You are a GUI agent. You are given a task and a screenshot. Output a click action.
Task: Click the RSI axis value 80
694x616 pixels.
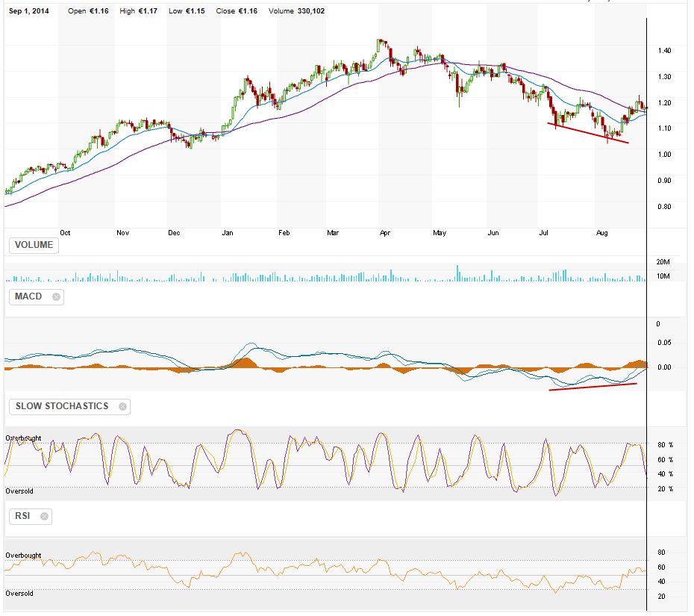point(661,553)
